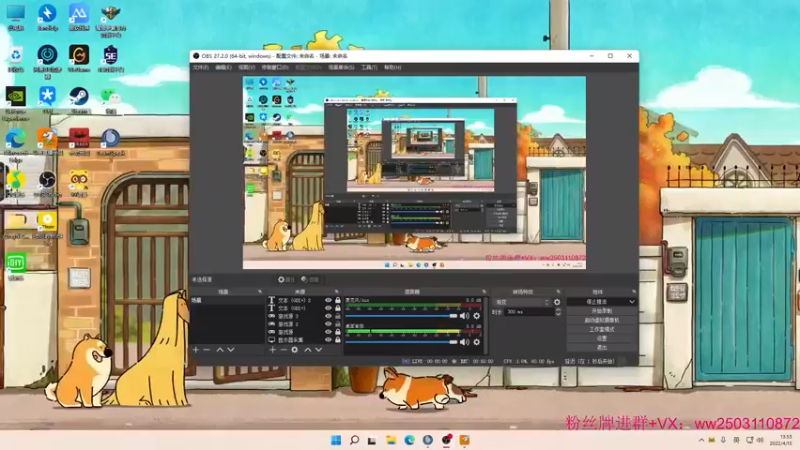Open OBS Studio desktop shortcut
This screenshot has height=450, width=800.
(x=47, y=184)
